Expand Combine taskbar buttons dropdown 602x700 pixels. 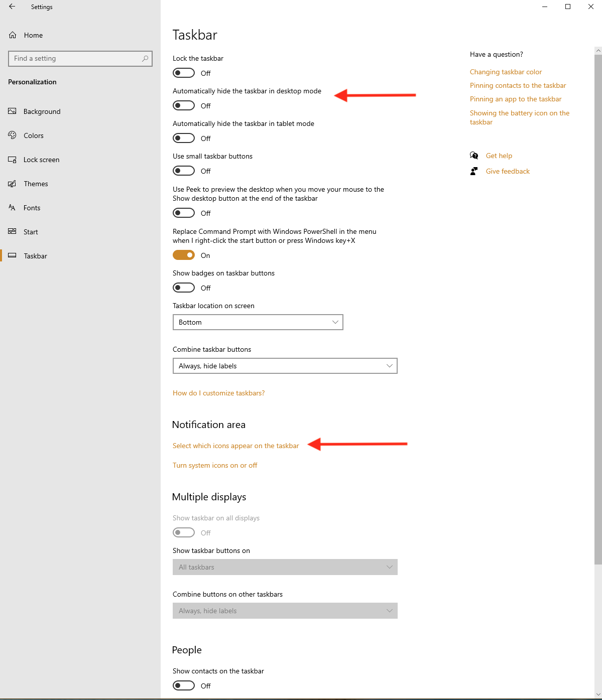pos(285,366)
